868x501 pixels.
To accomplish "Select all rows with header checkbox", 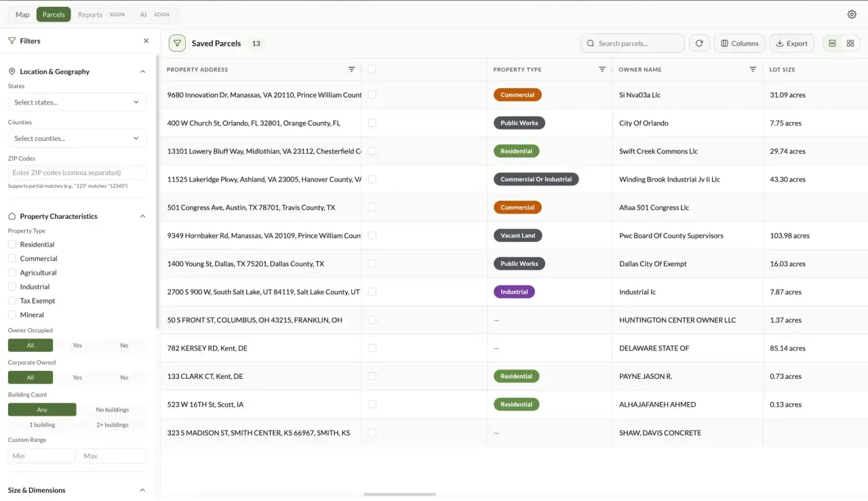I will 372,69.
